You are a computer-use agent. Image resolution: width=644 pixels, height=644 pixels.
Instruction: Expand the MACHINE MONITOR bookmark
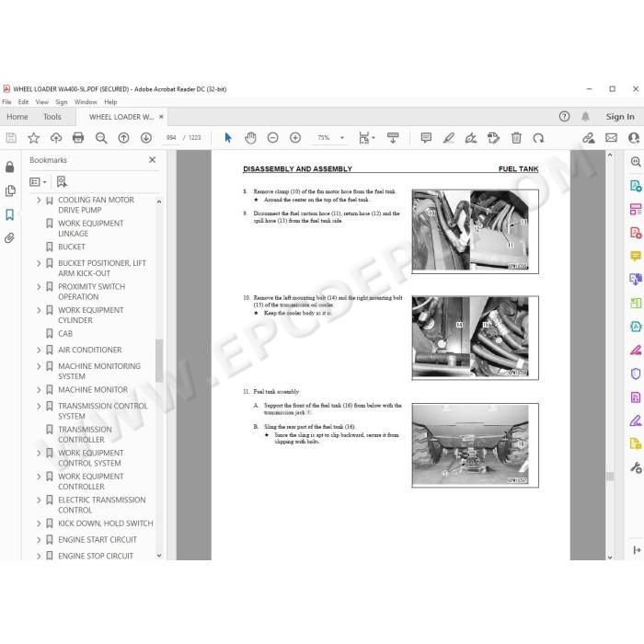[39, 390]
